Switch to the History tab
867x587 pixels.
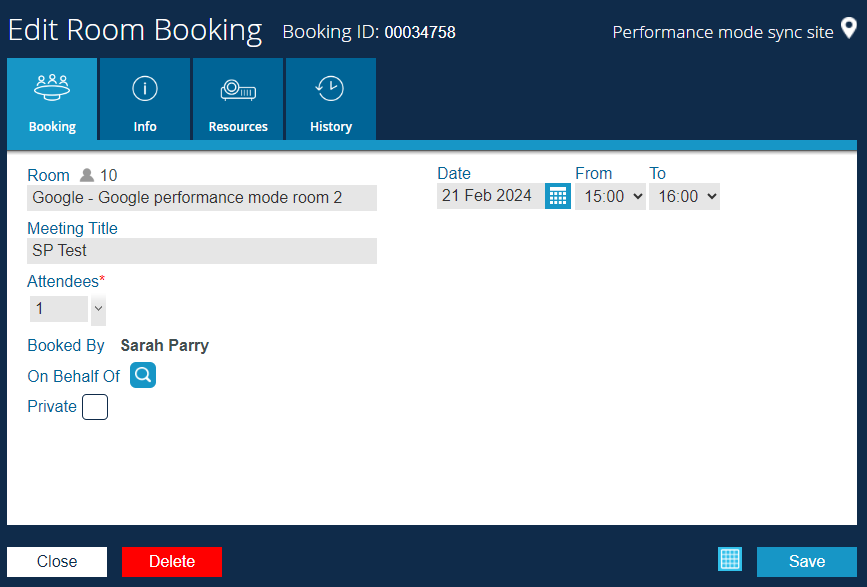pyautogui.click(x=331, y=99)
